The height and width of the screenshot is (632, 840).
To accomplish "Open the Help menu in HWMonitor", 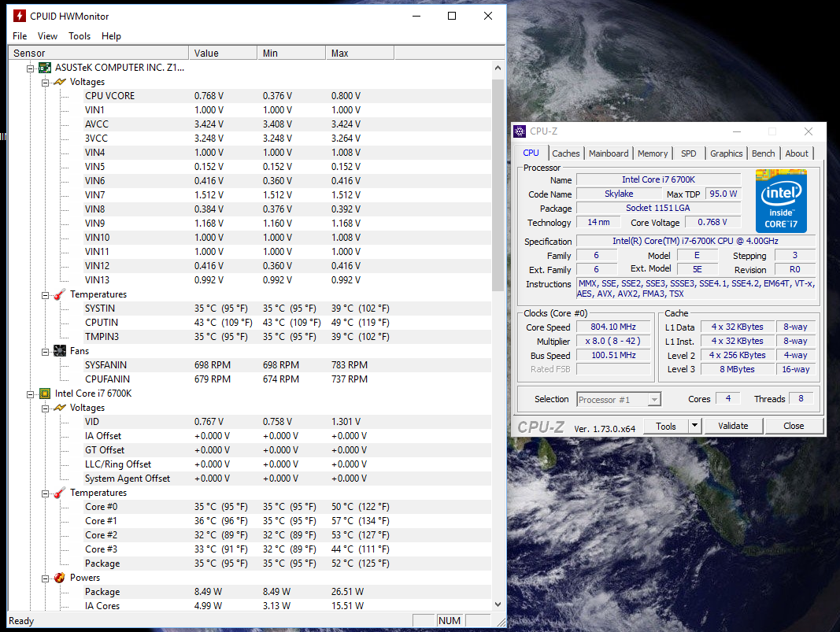I will 112,36.
